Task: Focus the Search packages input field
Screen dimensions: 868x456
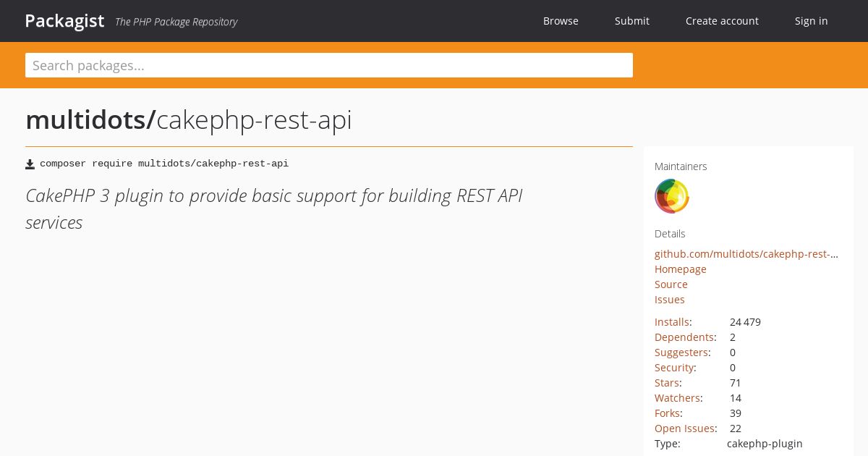Action: click(329, 65)
